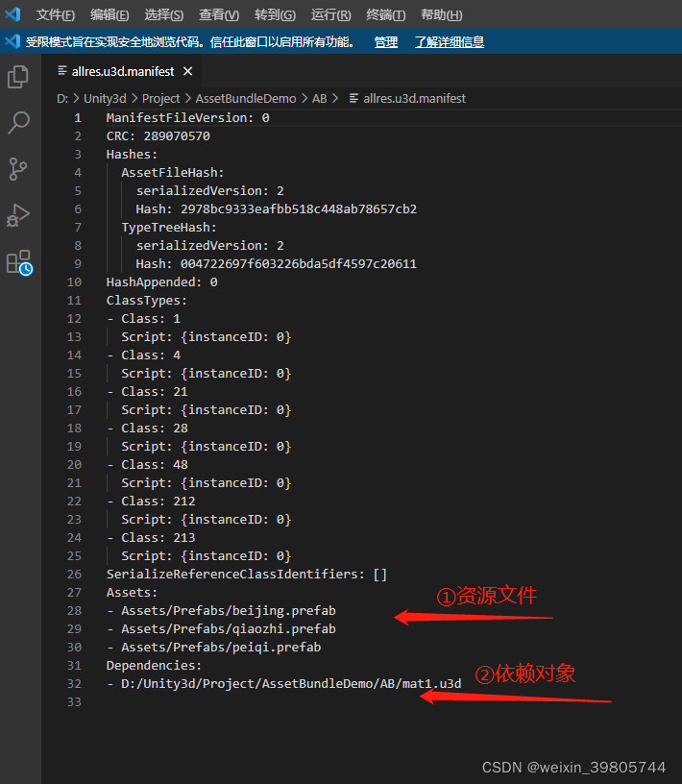682x784 pixels.
Task: Click line number 27 in the gutter
Action: pyautogui.click(x=74, y=593)
